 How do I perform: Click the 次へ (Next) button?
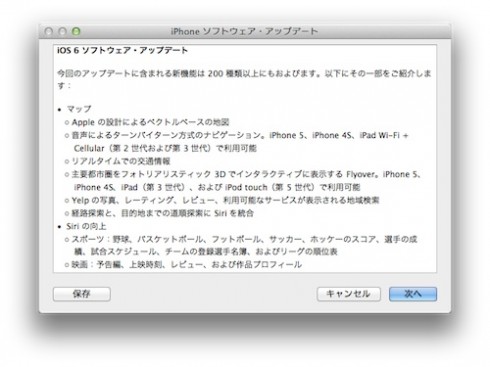(x=413, y=294)
